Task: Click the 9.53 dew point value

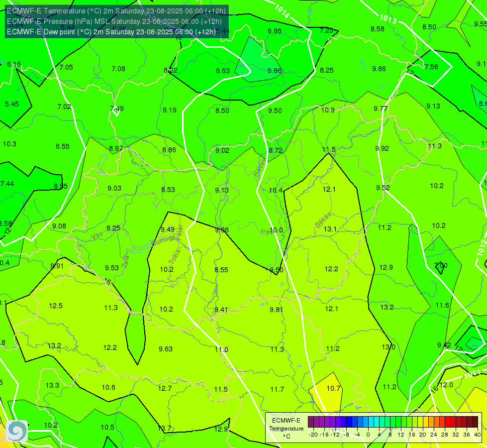Action: (112, 268)
